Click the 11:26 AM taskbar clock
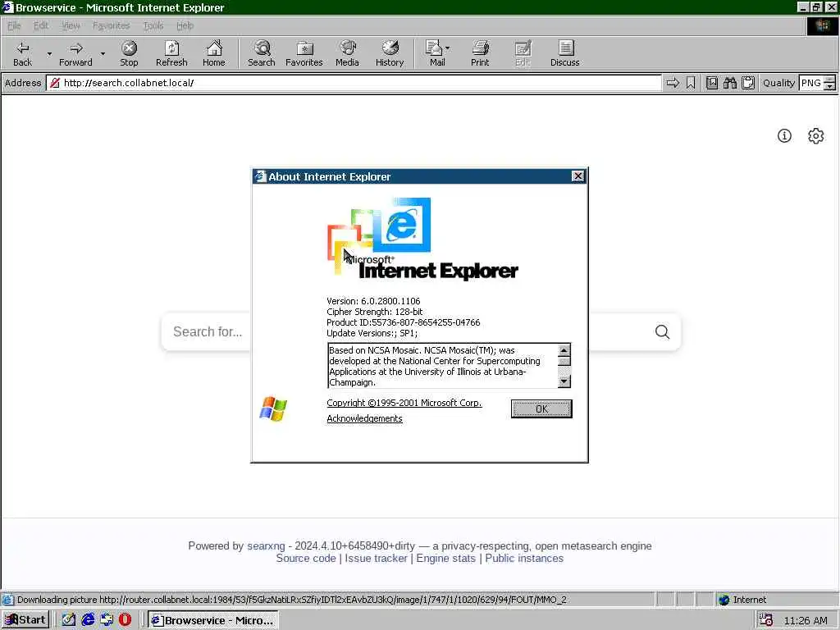840x630 pixels. [x=806, y=620]
